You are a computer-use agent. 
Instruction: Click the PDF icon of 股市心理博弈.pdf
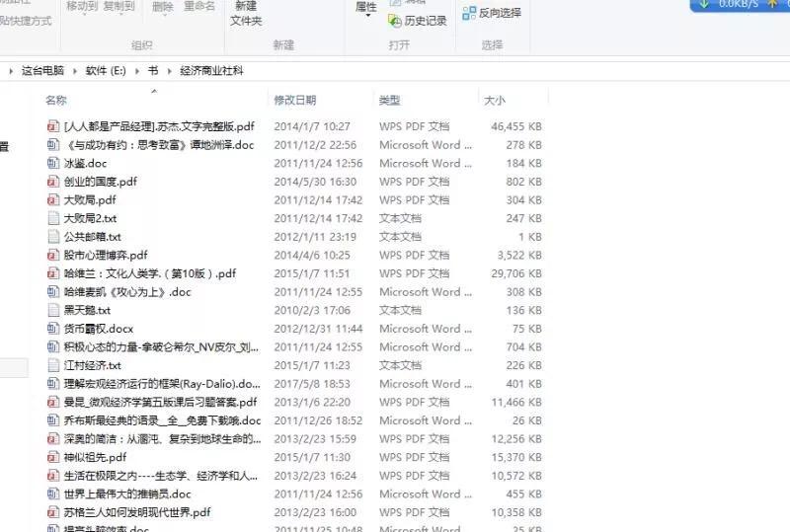coord(53,255)
